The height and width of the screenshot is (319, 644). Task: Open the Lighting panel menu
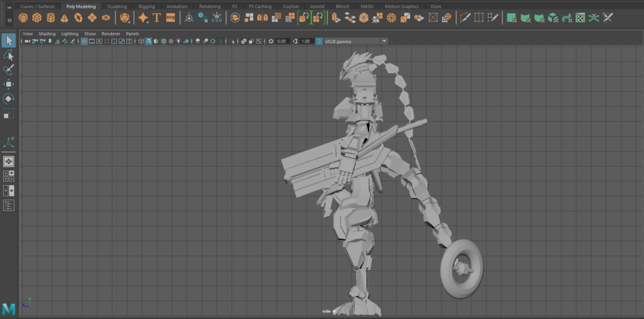click(70, 34)
